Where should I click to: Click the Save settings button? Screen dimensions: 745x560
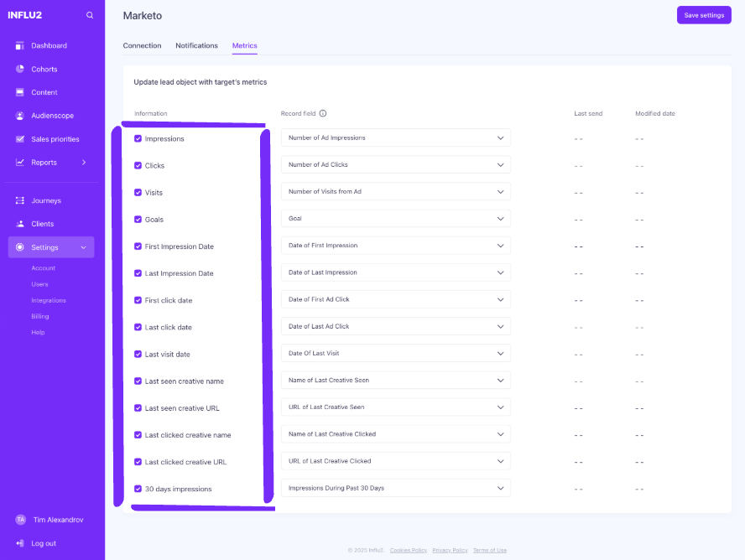704,15
